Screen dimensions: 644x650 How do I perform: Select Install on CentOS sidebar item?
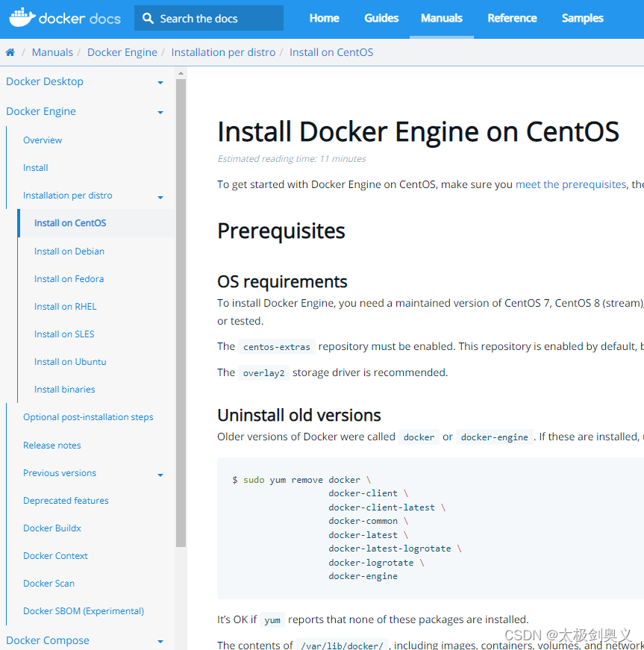tap(70, 223)
